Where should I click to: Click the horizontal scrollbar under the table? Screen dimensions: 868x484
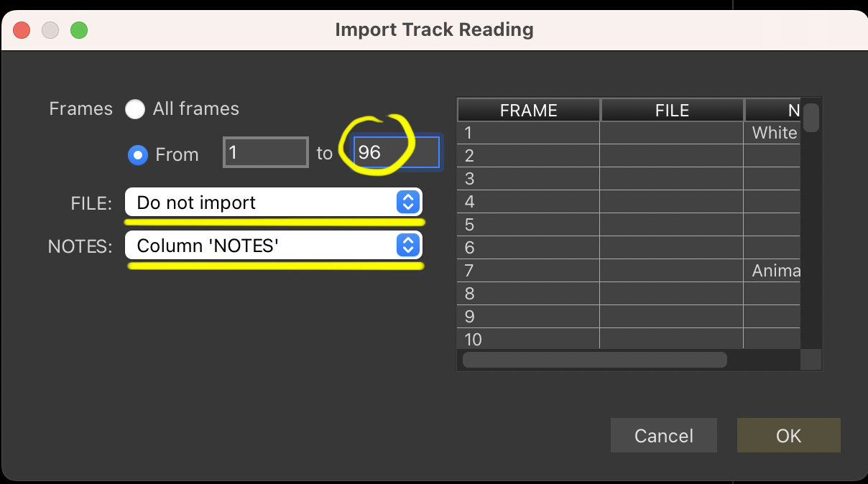595,360
